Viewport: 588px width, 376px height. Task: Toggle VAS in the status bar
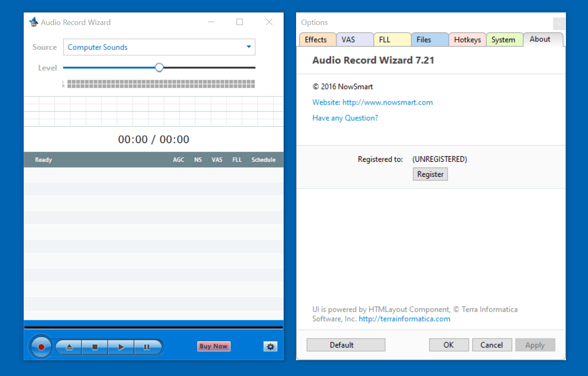point(217,160)
